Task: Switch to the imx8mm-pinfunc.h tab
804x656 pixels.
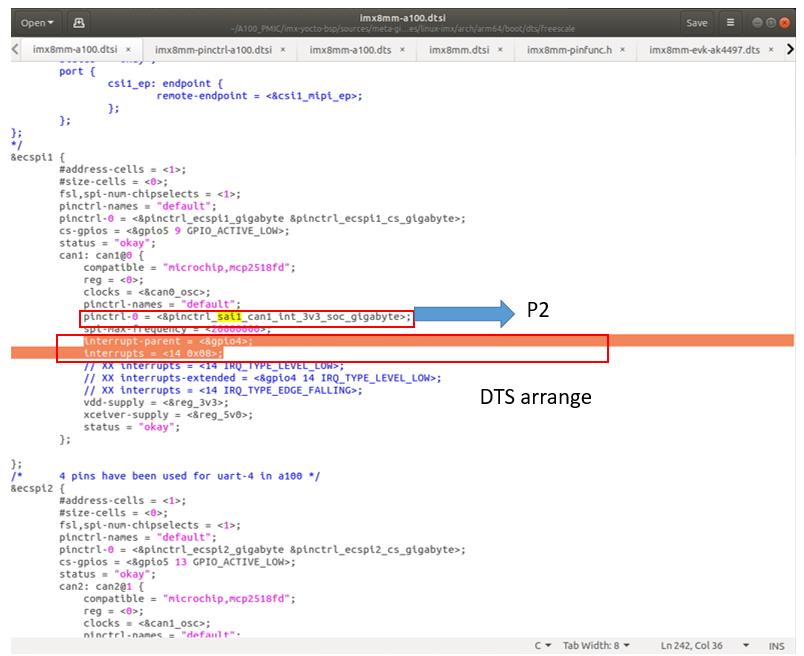Action: click(x=569, y=50)
